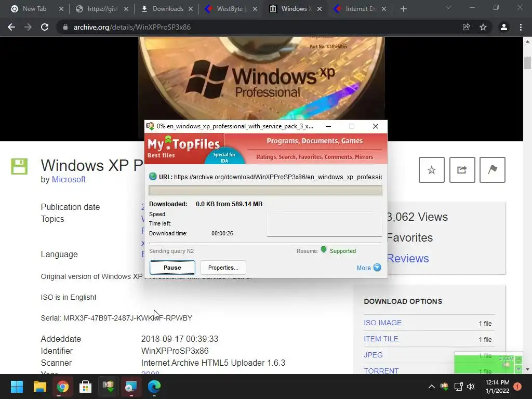Click the IDA floating speed widget
Screen dimensions: 532x399
click(x=488, y=363)
